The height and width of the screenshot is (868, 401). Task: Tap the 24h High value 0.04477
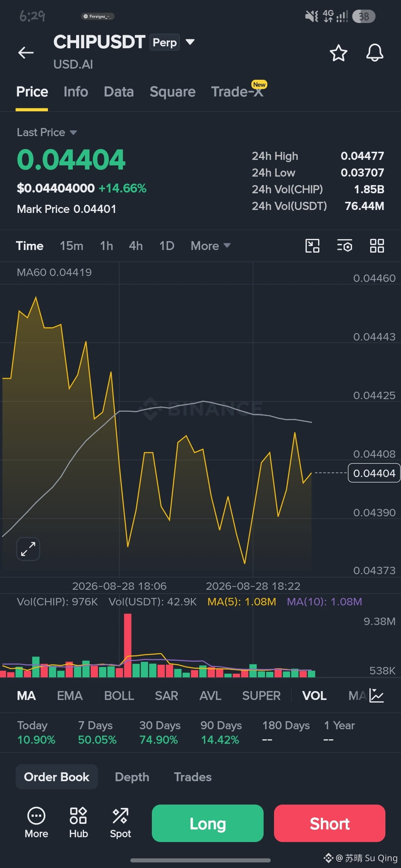(362, 156)
